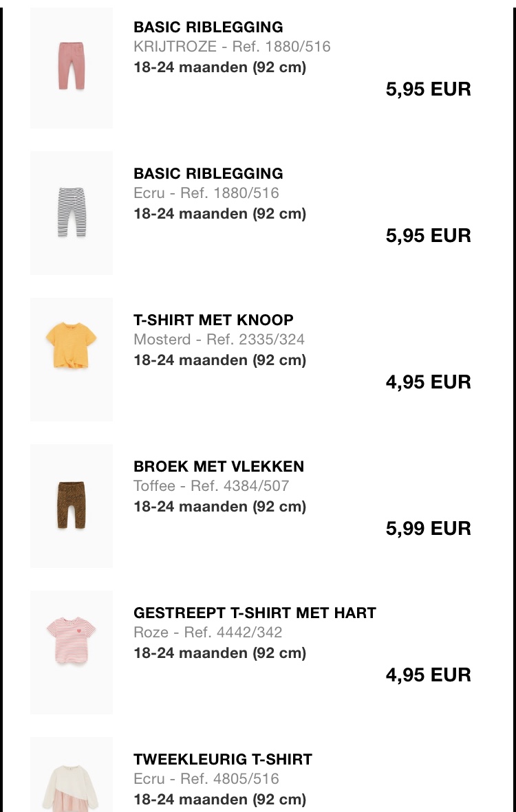Click the Mosterd T-shirt 4,95 EUR price

pos(429,382)
